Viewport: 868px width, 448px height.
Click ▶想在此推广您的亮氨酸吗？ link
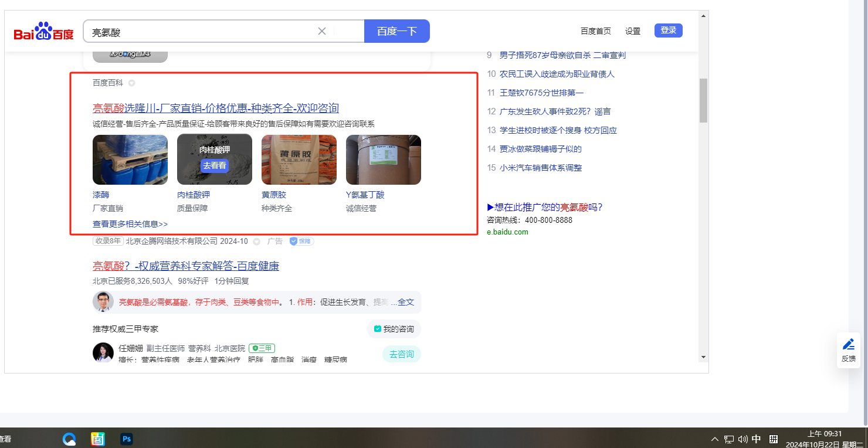pyautogui.click(x=545, y=207)
